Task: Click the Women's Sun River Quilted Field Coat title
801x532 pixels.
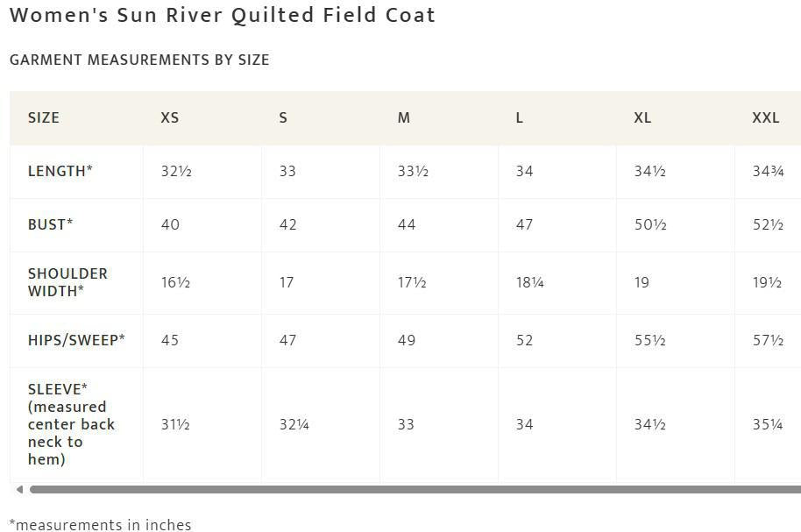Action: click(x=223, y=15)
